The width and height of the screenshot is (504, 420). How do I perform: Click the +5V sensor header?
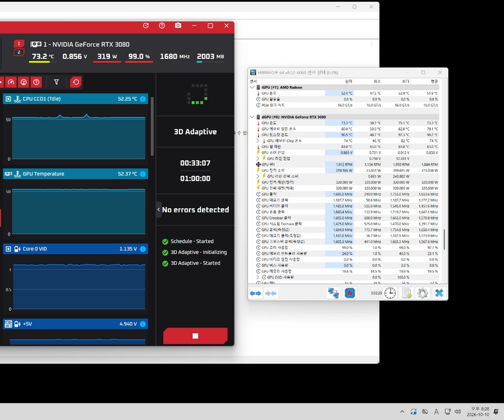[76, 324]
